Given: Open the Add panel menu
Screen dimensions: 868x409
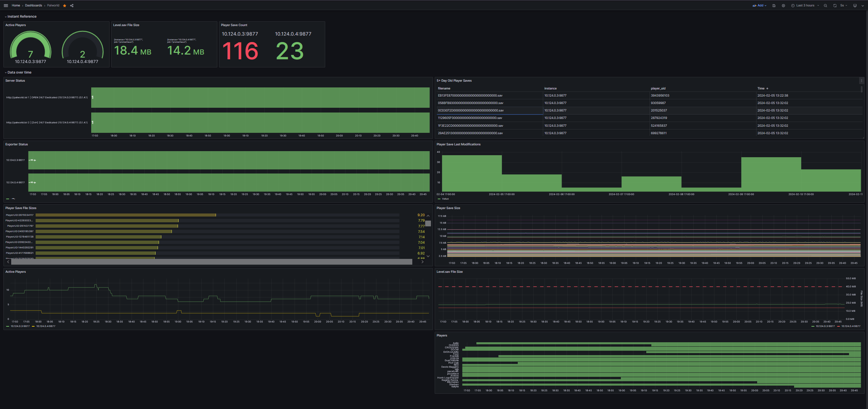Looking at the screenshot, I should 759,5.
